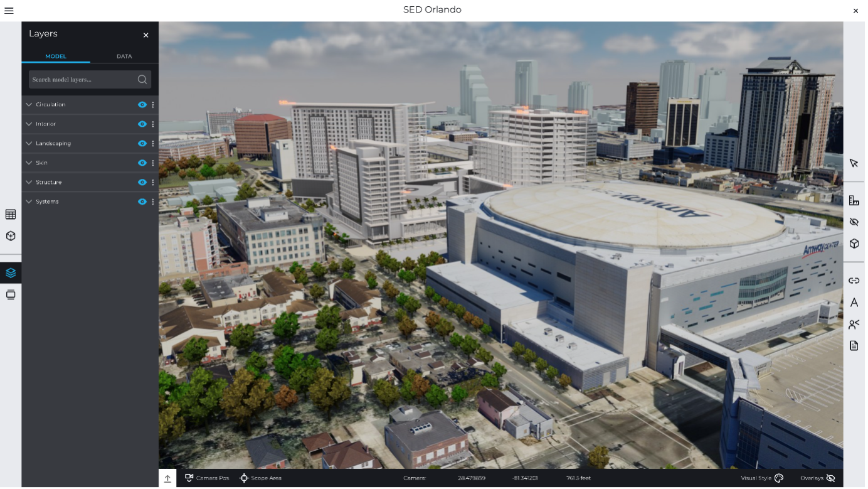Expand the Structure layer group
Screen dimensions: 868x489
[29, 183]
